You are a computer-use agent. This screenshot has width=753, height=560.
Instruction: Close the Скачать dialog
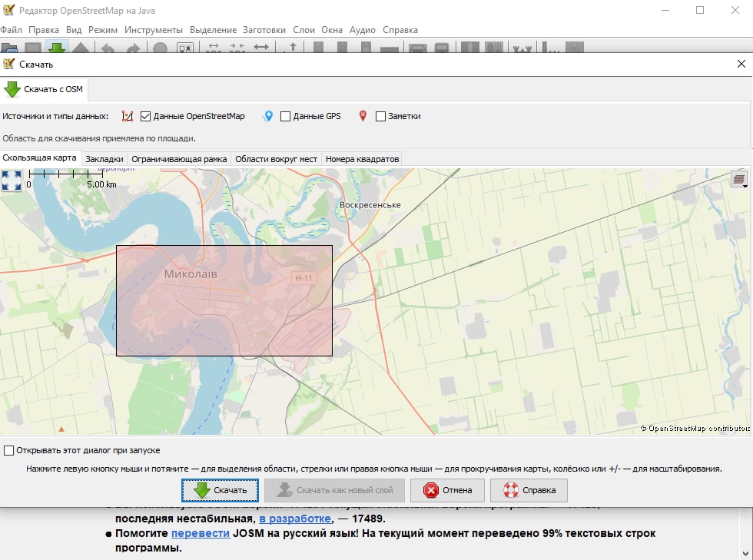coord(741,64)
